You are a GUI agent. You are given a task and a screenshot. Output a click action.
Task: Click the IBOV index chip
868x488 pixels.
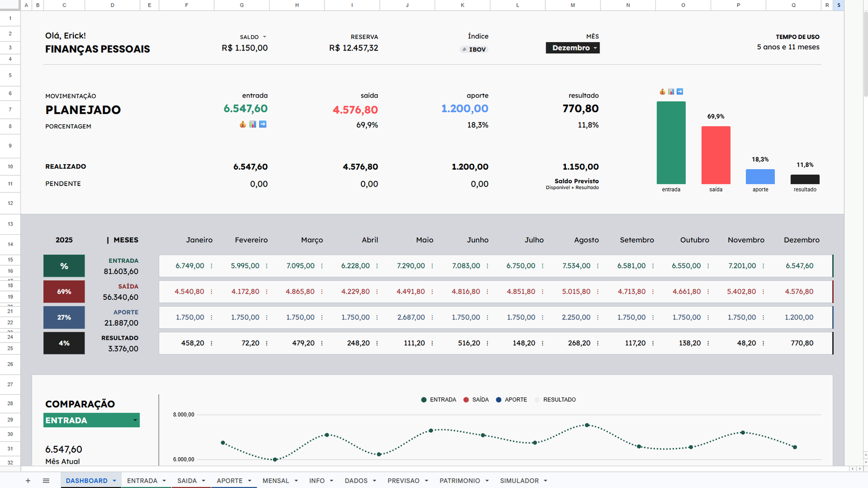point(474,49)
